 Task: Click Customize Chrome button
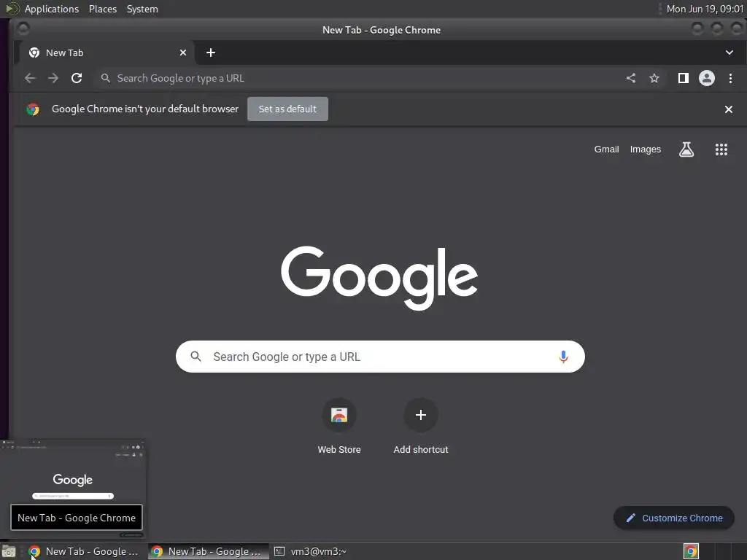(x=673, y=518)
